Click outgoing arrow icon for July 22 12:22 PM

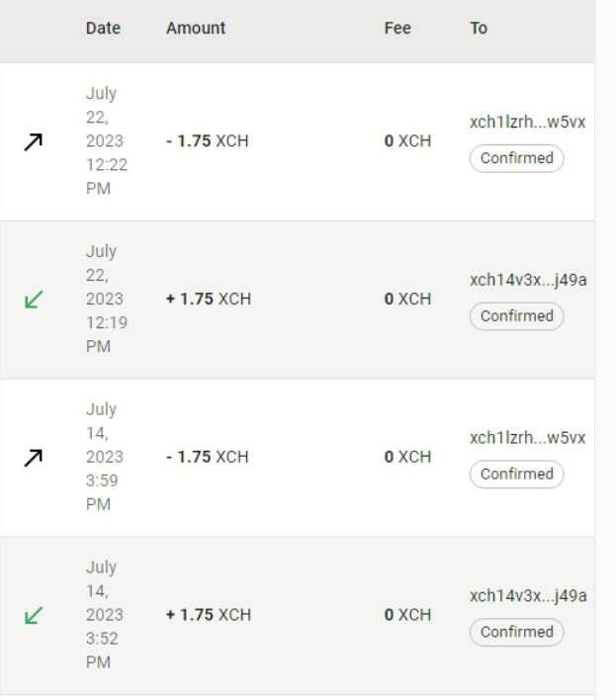point(34,142)
